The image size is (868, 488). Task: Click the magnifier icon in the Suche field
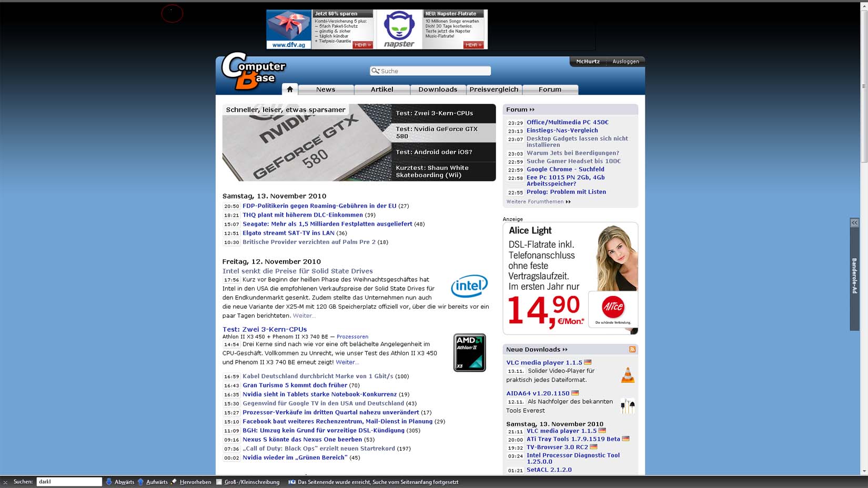click(375, 71)
